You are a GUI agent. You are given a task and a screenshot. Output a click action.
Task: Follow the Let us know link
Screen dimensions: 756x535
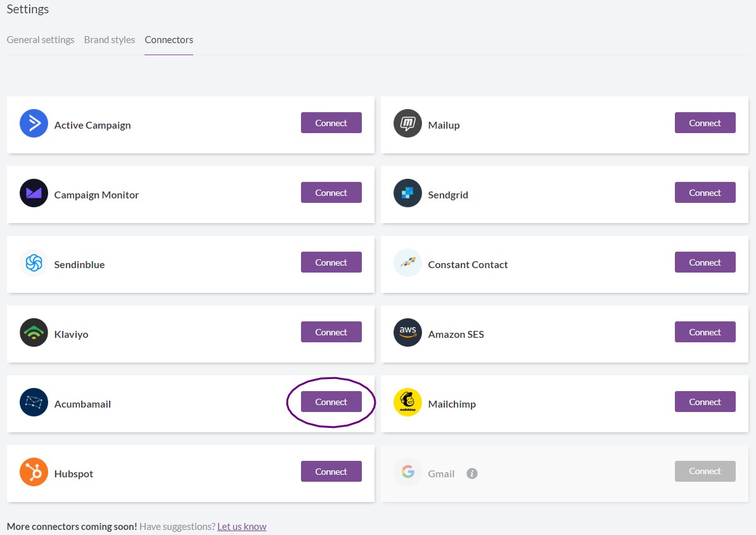[241, 527]
